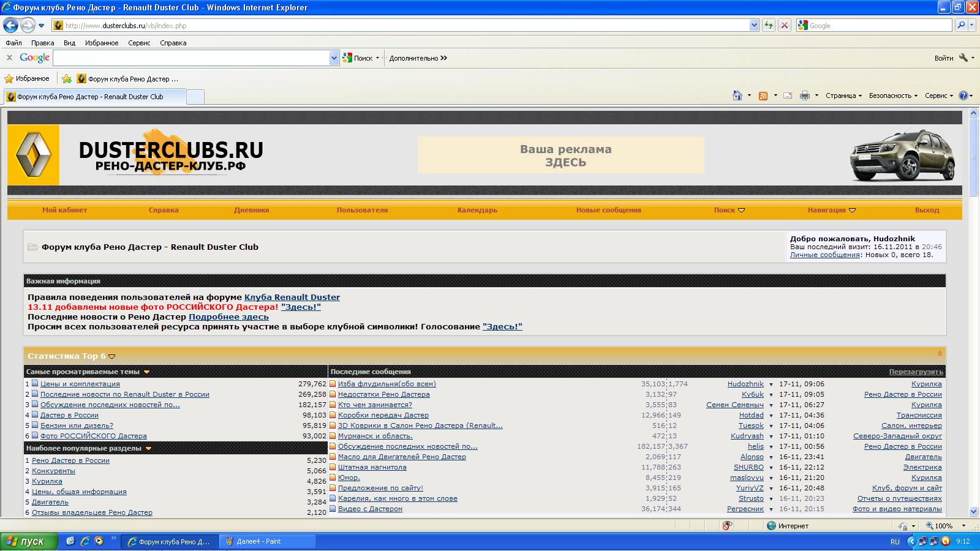This screenshot has height=551, width=980.
Task: Click the Google toolbar wrench settings icon
Action: 963,58
